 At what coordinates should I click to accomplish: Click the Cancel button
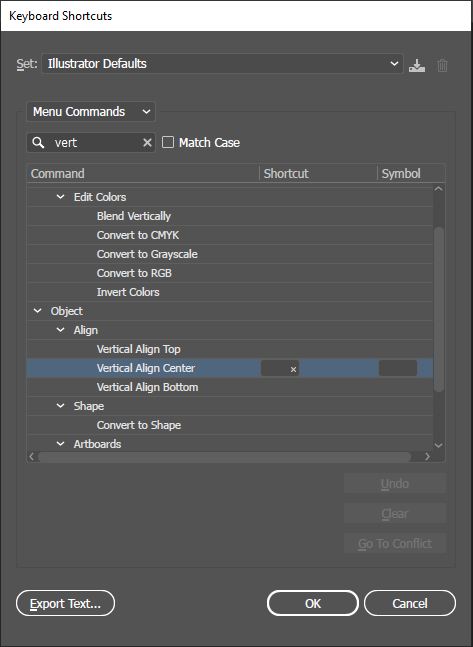point(410,603)
